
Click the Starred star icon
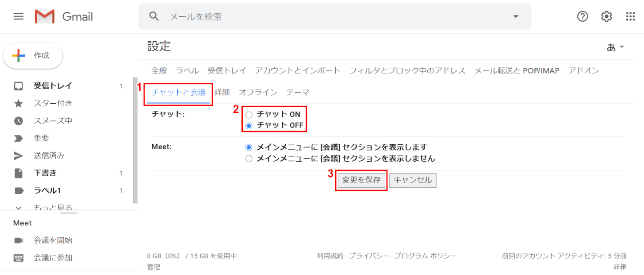click(x=18, y=103)
